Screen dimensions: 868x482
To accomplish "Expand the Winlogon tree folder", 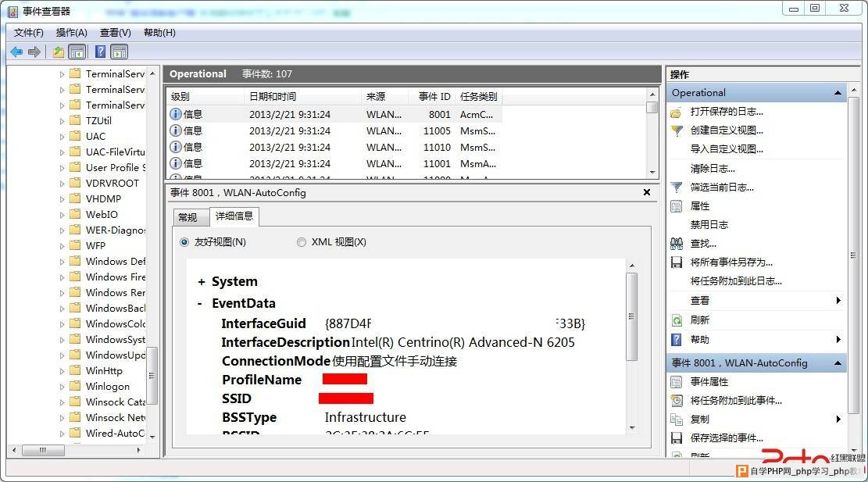I will 62,387.
